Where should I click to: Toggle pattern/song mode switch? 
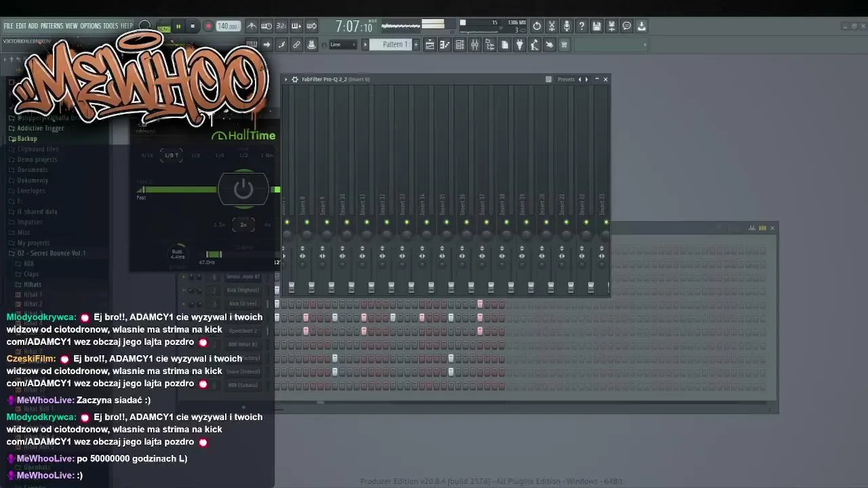(x=163, y=26)
